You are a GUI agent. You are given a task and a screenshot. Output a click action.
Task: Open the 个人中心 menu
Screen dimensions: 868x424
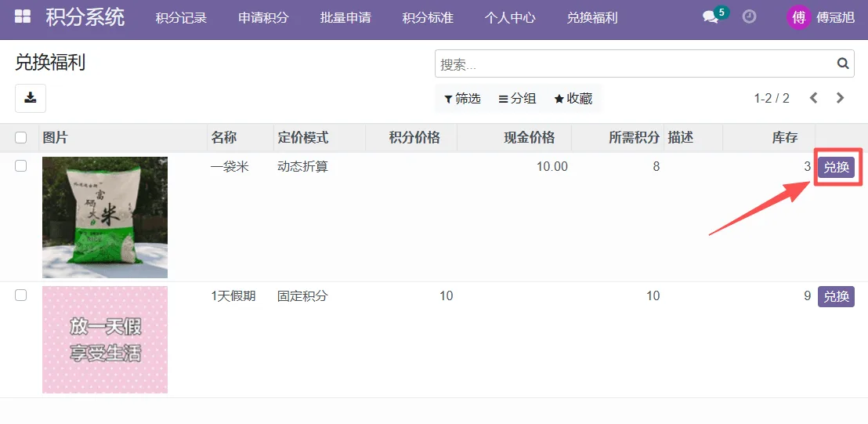point(510,18)
